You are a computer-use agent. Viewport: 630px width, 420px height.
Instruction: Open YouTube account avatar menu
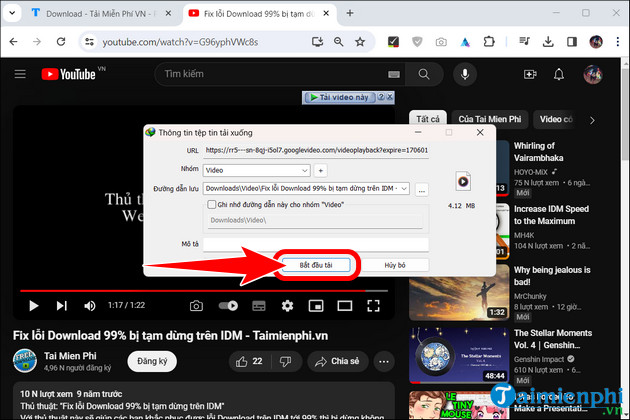(x=593, y=74)
